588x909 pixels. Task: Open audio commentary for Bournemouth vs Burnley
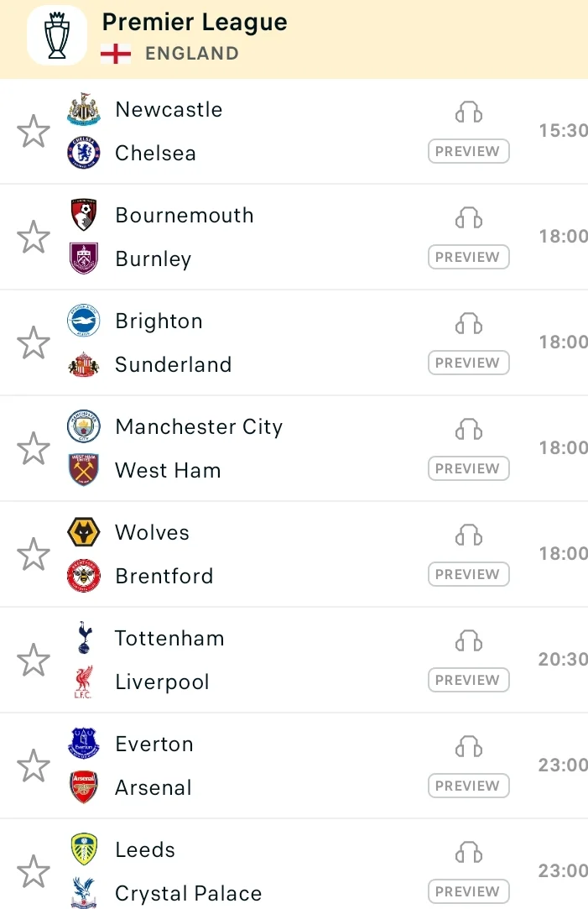tap(469, 218)
